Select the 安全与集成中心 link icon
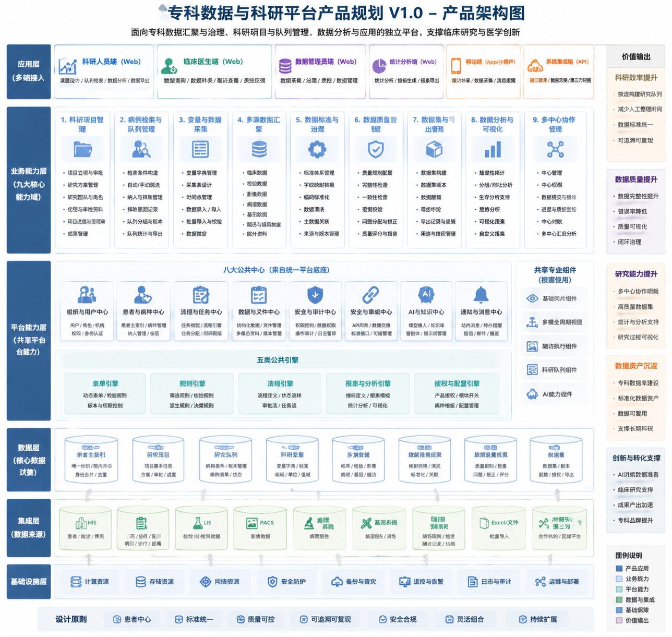 point(370,295)
